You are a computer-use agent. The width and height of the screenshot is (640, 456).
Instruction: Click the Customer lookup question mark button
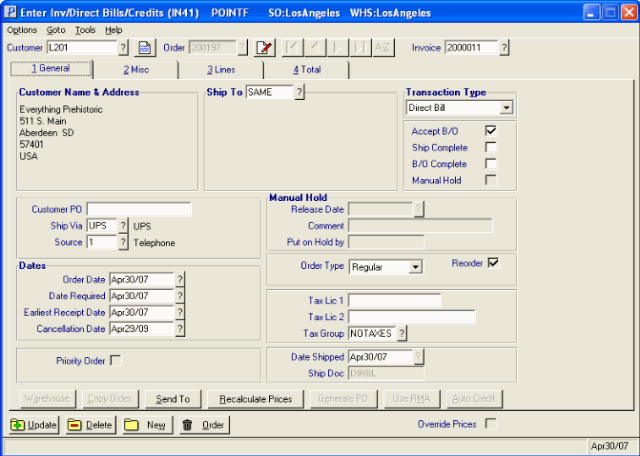tap(124, 48)
